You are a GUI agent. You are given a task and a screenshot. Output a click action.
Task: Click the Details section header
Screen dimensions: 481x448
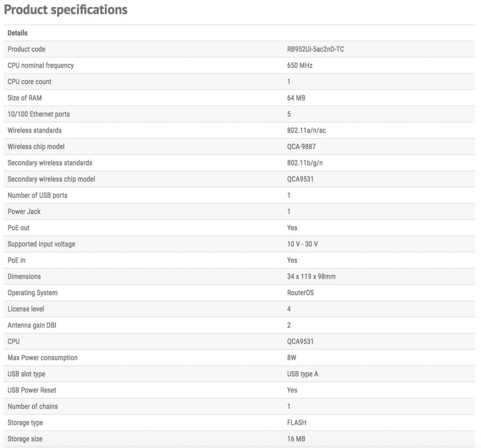tap(17, 33)
